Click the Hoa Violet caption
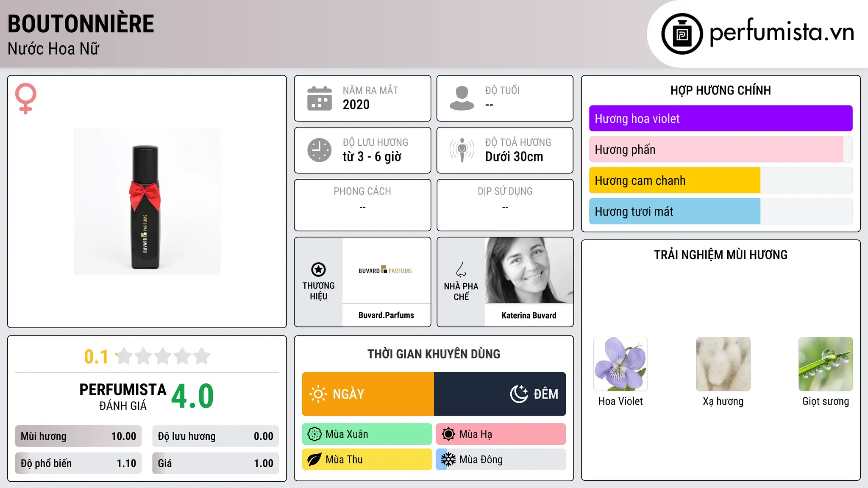868x488 pixels. coord(620,401)
